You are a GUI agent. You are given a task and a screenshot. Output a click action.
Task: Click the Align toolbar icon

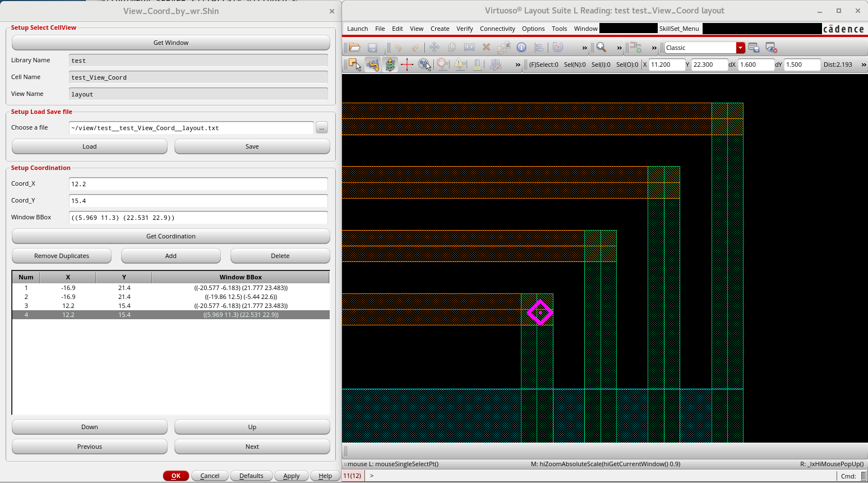tap(539, 48)
